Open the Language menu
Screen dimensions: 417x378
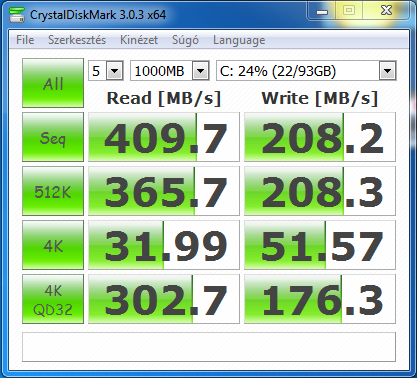click(x=239, y=40)
